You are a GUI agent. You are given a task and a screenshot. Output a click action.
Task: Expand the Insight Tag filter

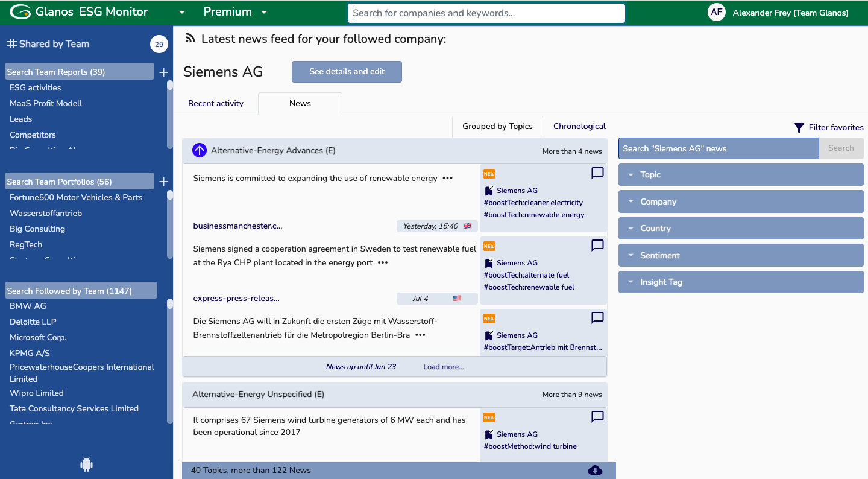[x=741, y=282]
